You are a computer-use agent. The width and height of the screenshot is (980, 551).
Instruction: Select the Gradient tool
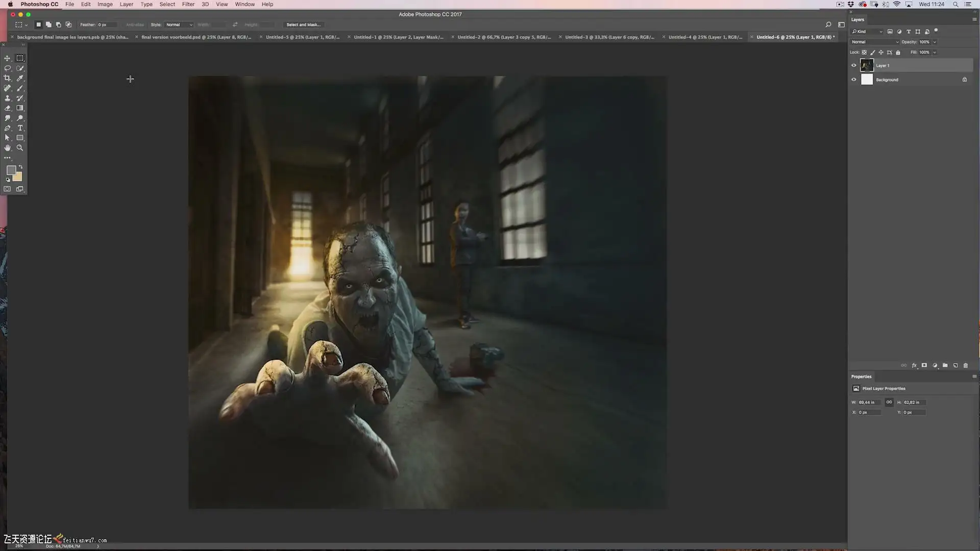tap(20, 108)
